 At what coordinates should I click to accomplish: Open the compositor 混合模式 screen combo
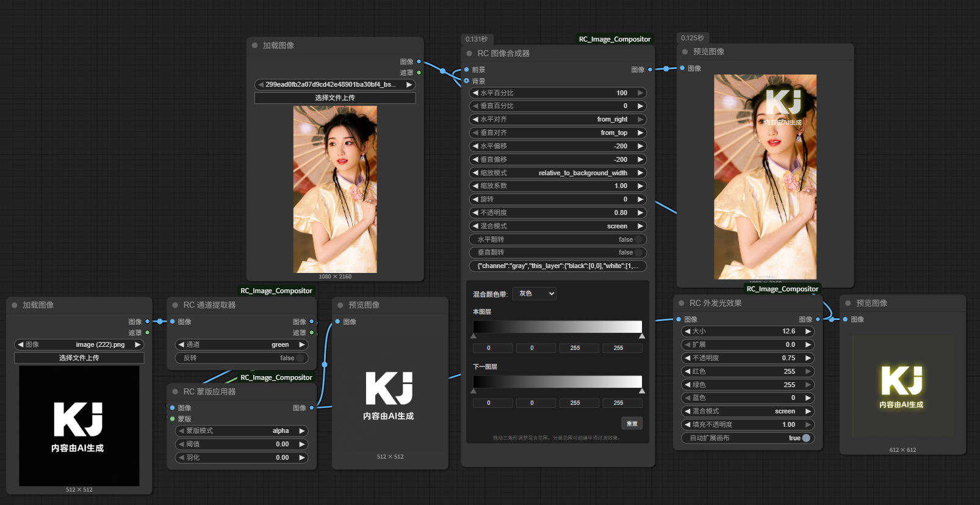[x=558, y=227]
